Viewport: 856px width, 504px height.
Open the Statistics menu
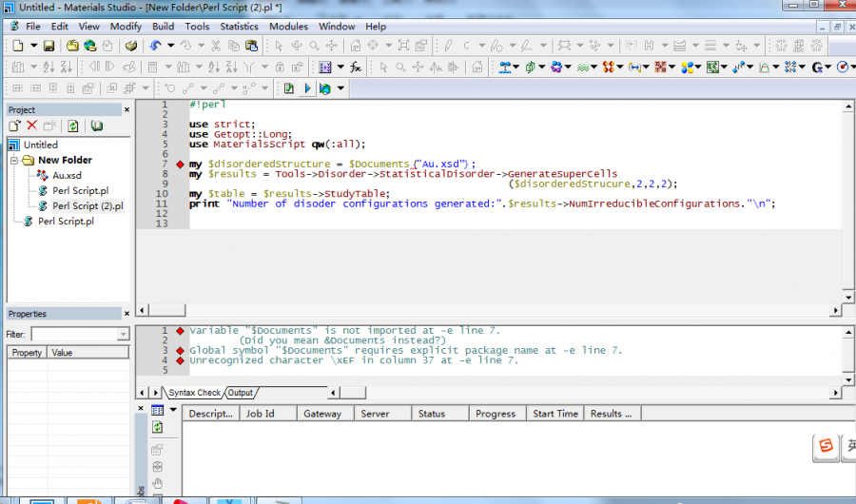click(x=239, y=27)
